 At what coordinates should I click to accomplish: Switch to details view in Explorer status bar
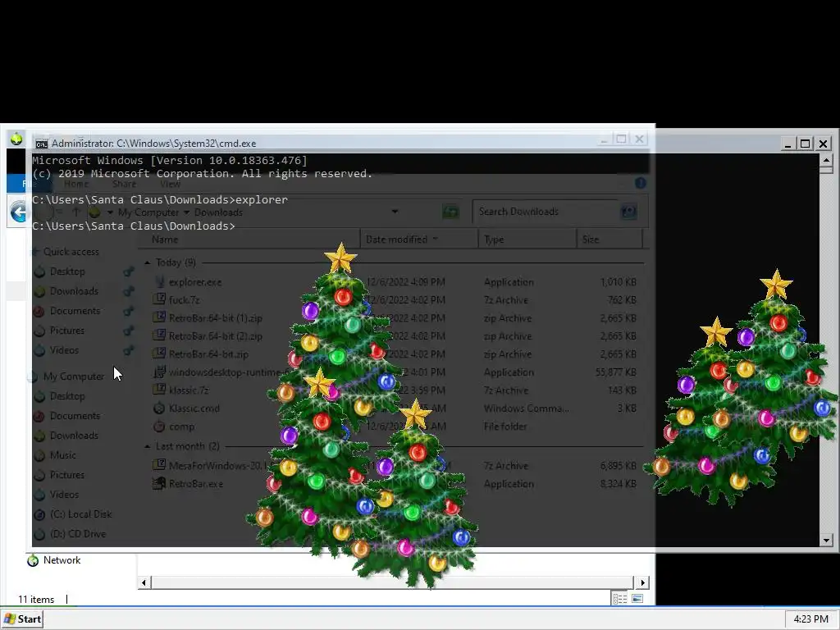click(620, 599)
